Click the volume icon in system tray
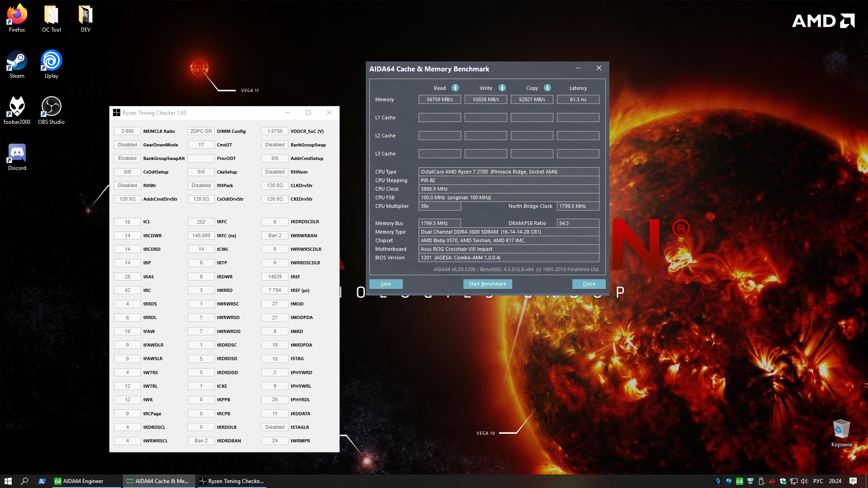 [x=804, y=481]
